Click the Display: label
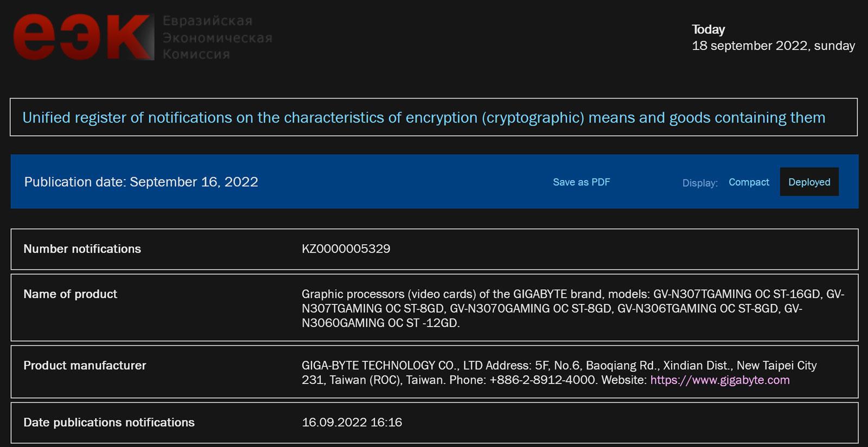The height and width of the screenshot is (447, 868). (700, 183)
